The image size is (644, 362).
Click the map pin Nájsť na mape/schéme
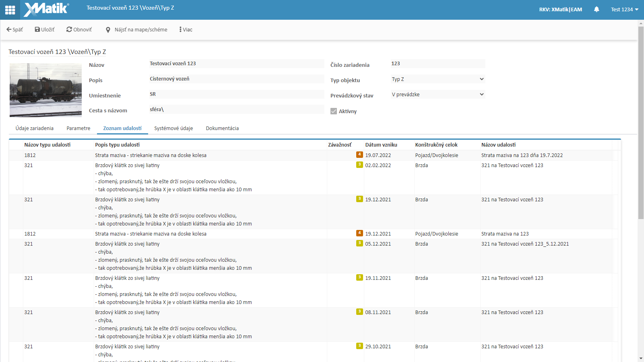point(108,30)
